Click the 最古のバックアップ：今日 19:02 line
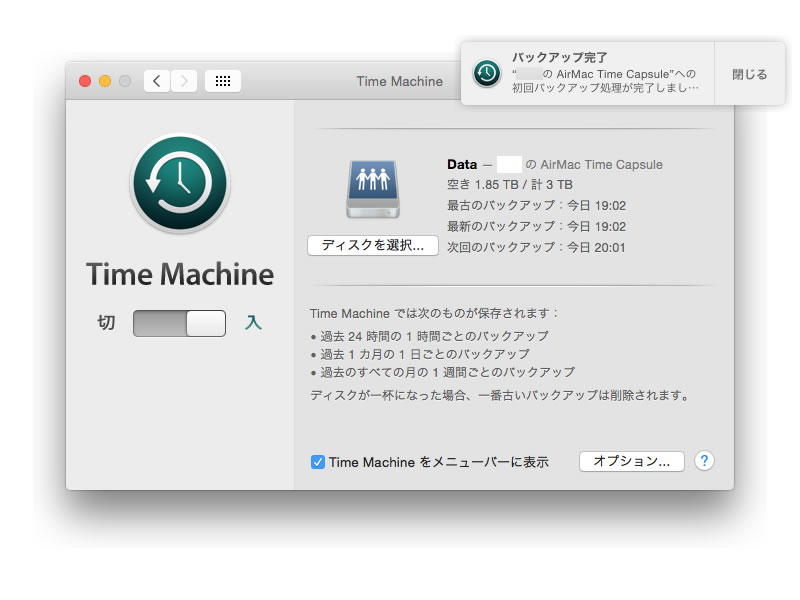Viewport: 800px width, 600px height. coord(536,206)
